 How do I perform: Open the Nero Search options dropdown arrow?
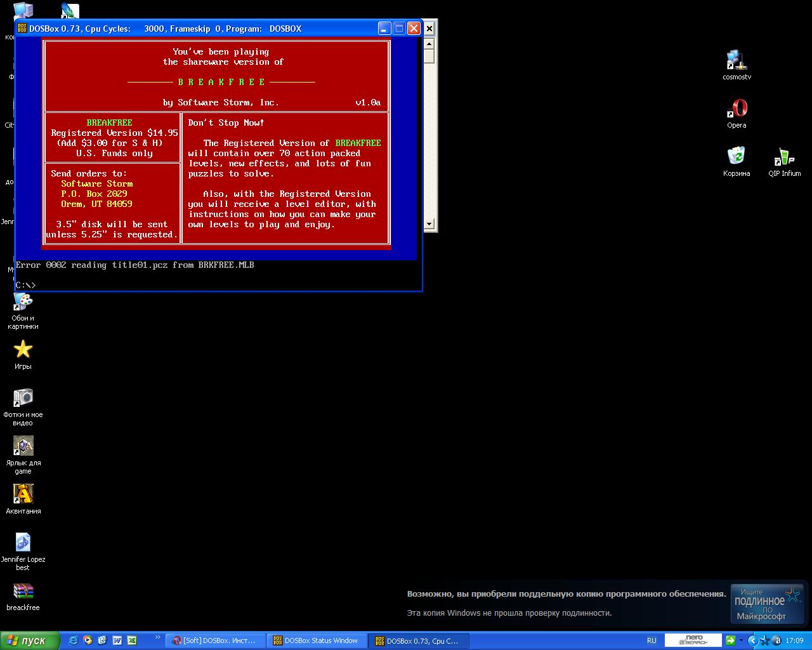(740, 640)
